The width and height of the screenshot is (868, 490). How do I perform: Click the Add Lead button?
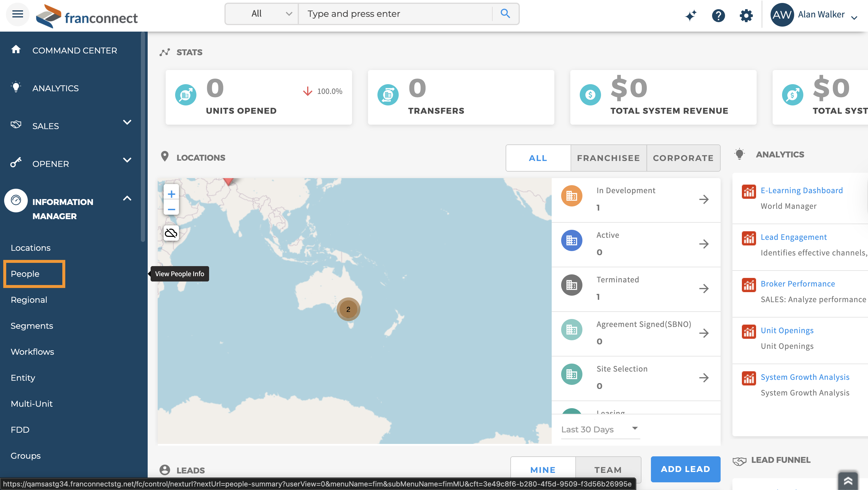685,469
